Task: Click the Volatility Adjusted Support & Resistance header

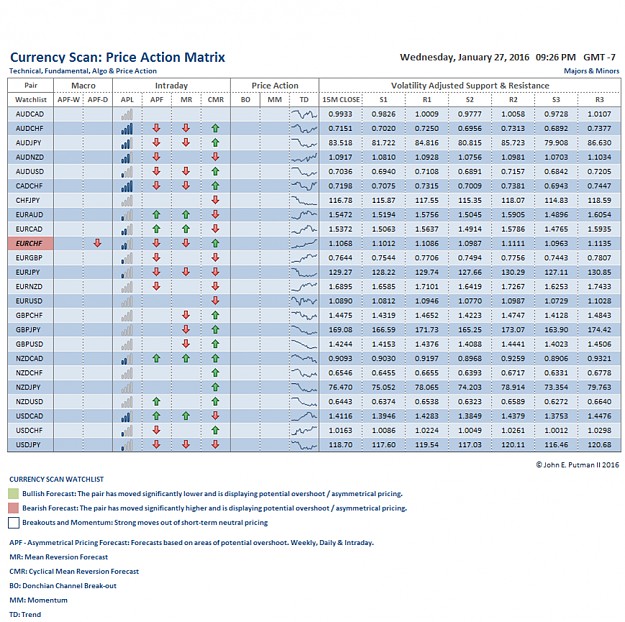Action: tap(470, 85)
